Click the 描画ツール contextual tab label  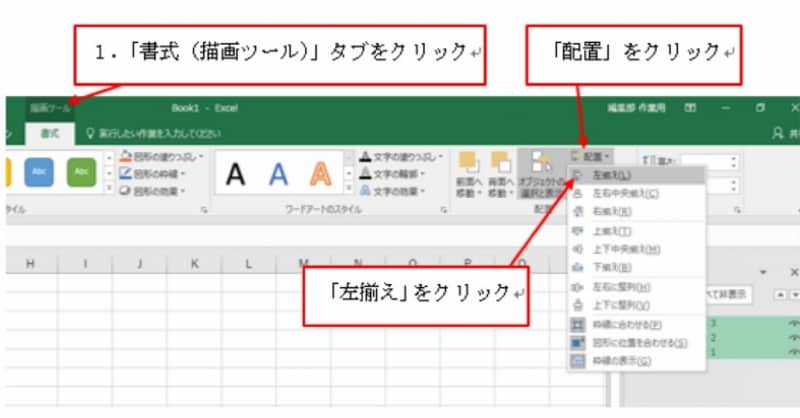point(50,108)
